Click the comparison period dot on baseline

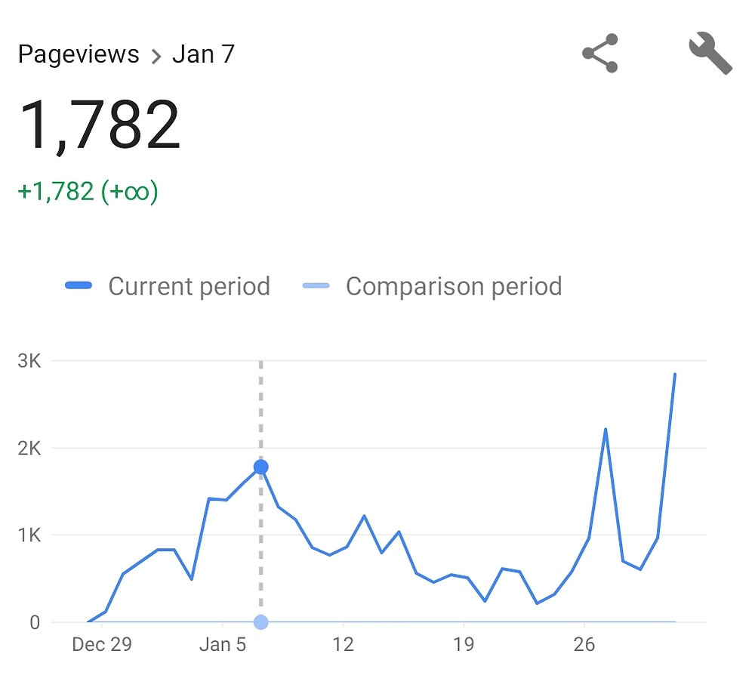260,621
